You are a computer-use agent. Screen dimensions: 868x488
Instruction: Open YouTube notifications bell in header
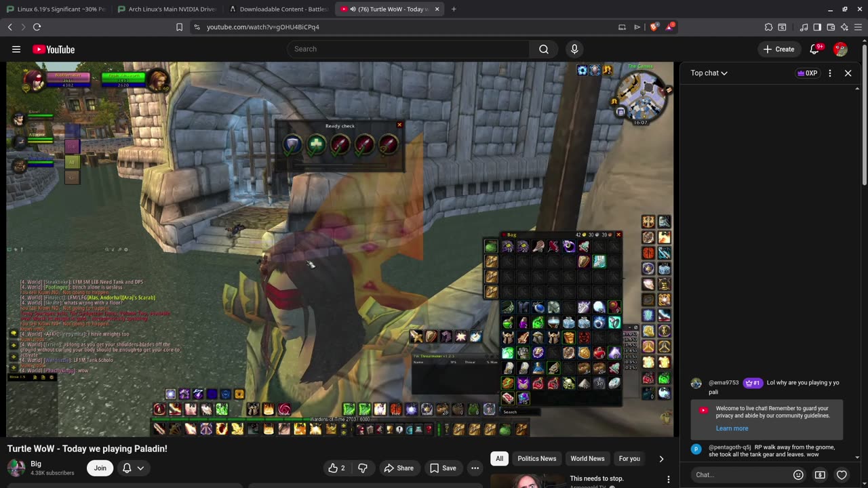point(816,49)
